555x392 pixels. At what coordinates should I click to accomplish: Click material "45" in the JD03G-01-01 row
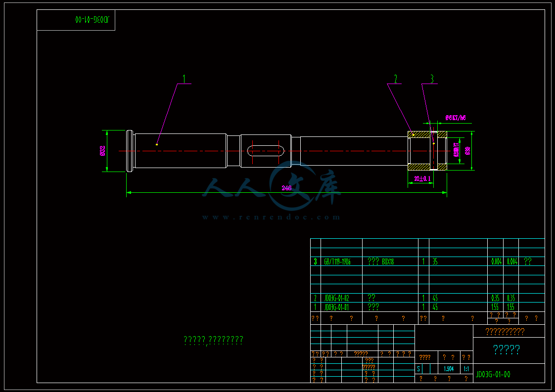tap(435, 307)
